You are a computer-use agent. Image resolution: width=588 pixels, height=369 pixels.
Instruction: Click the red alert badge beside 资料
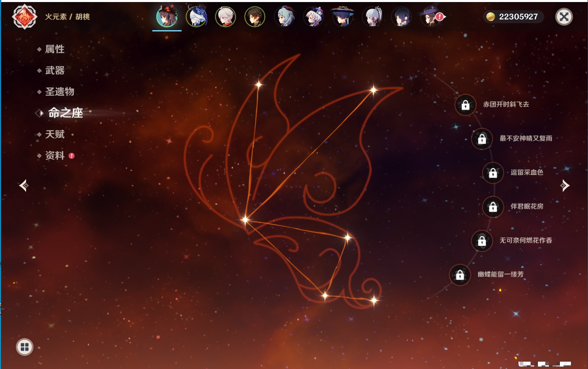pyautogui.click(x=72, y=156)
